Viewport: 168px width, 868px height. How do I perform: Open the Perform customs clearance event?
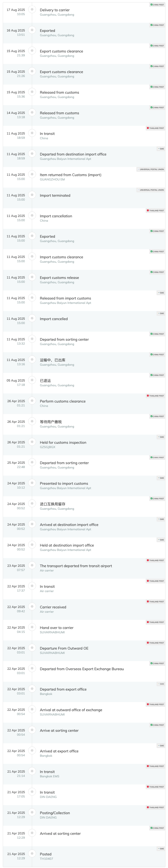coord(84,403)
